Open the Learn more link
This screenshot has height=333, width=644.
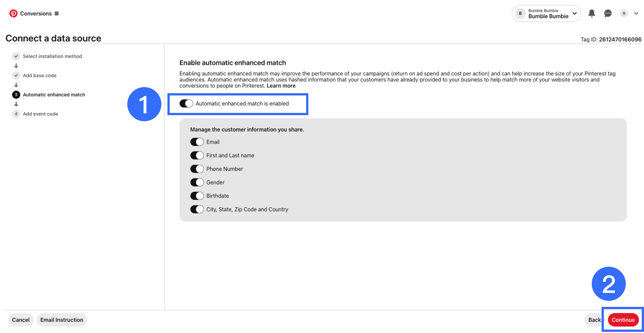[x=281, y=86]
